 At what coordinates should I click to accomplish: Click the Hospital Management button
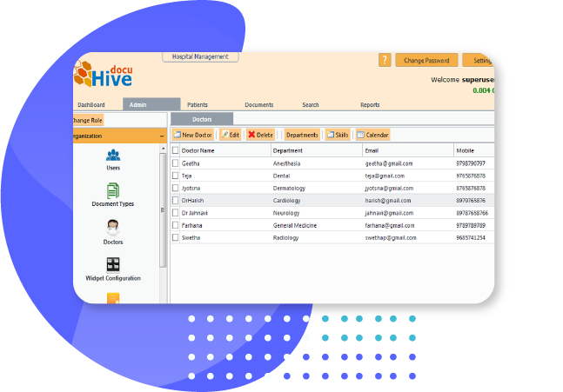200,56
